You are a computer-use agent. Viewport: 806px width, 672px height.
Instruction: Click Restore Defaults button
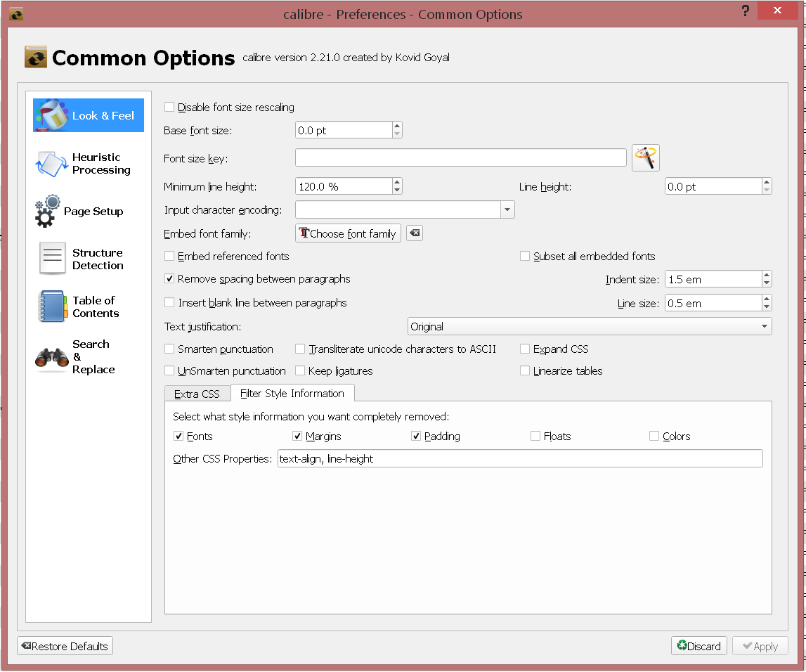point(65,646)
